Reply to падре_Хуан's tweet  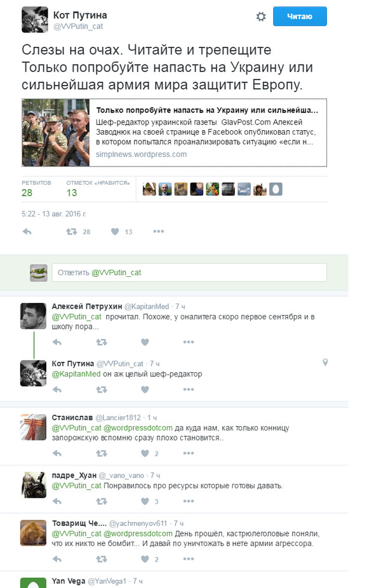pyautogui.click(x=57, y=501)
